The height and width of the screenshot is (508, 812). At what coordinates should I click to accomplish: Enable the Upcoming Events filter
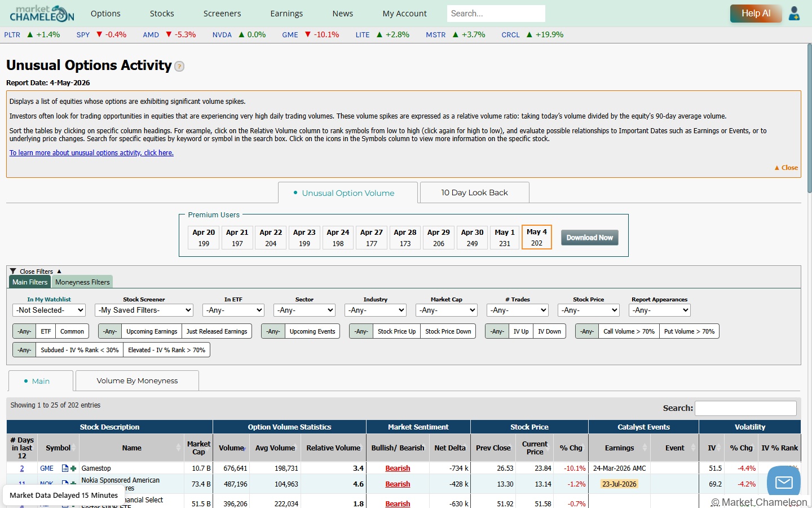pos(312,331)
